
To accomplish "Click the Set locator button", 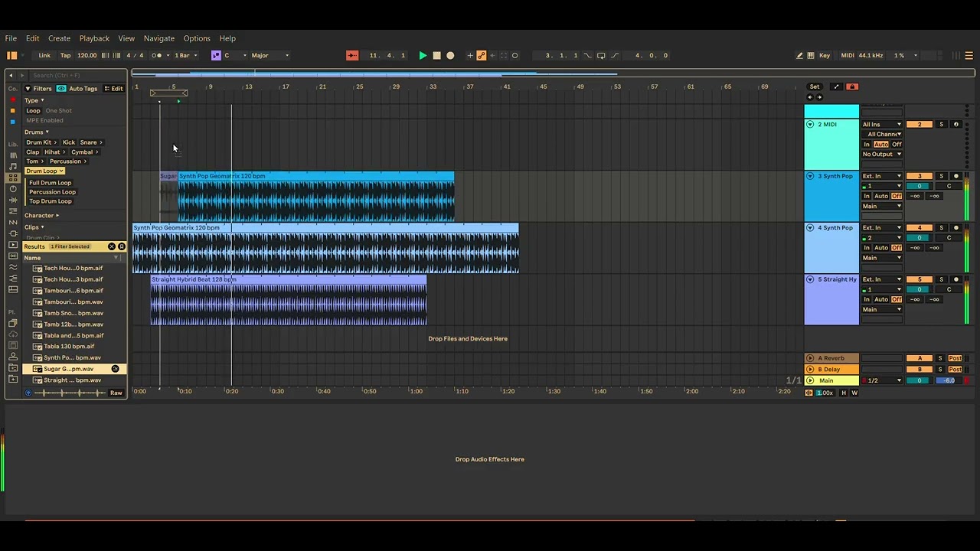I will (x=815, y=86).
